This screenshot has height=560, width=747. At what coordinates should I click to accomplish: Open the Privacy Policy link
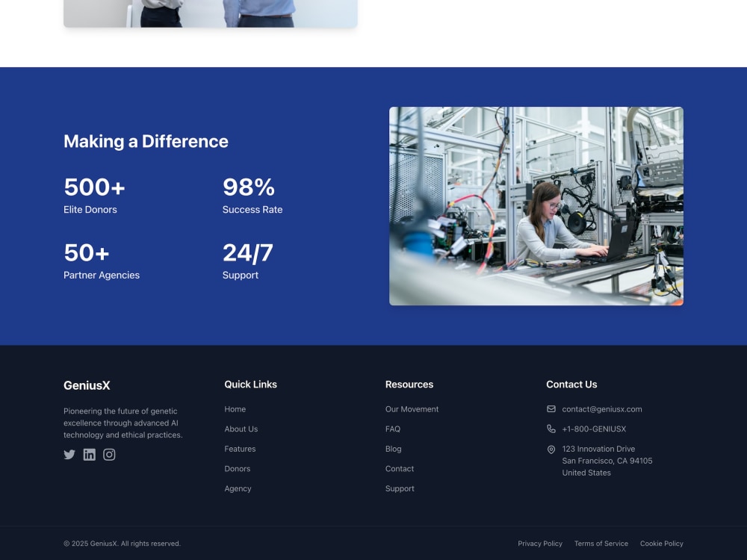click(540, 544)
